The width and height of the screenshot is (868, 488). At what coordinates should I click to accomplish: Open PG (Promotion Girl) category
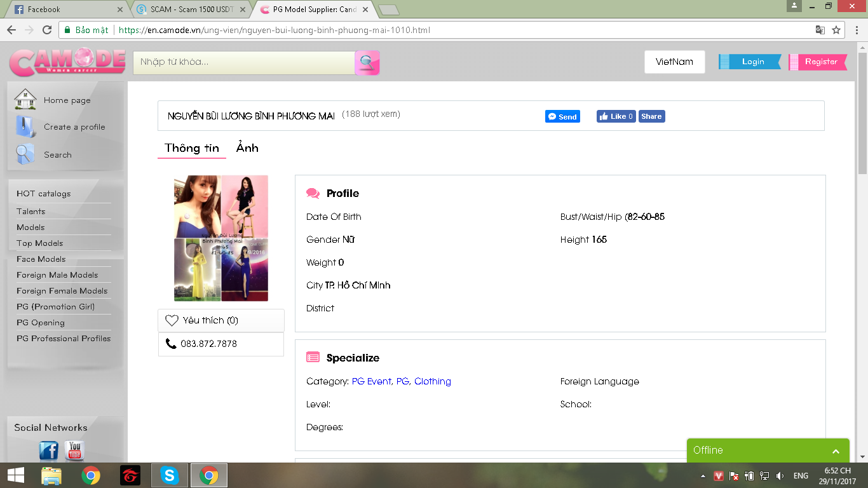pos(56,306)
